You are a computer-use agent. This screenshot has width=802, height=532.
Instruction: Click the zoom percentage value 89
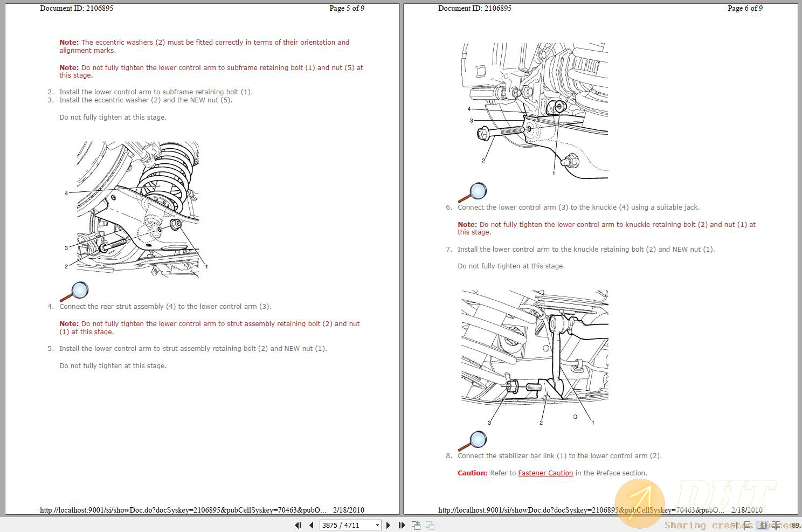[x=796, y=526]
